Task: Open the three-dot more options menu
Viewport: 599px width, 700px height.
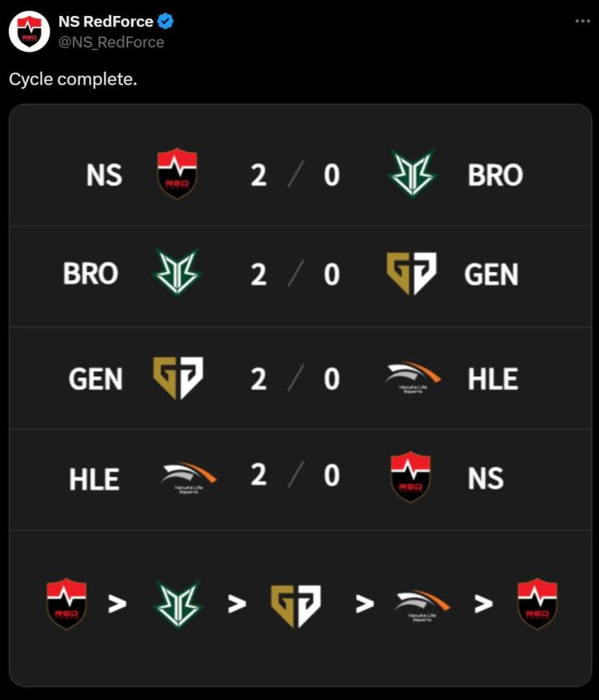Action: tap(582, 21)
